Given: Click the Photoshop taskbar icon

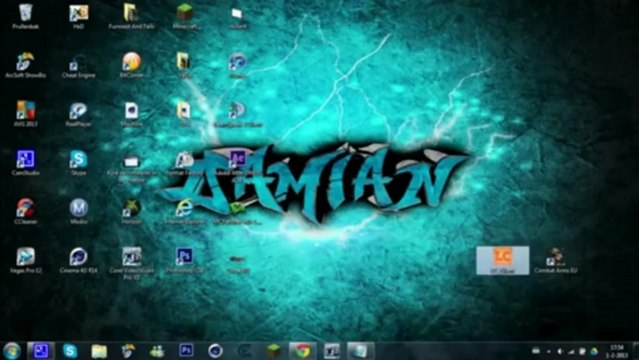Looking at the screenshot, I should tap(186, 351).
